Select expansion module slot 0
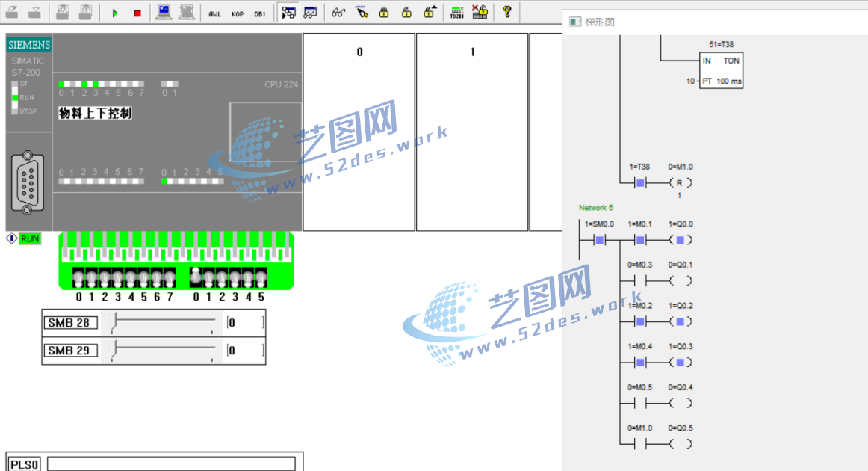 click(x=359, y=132)
